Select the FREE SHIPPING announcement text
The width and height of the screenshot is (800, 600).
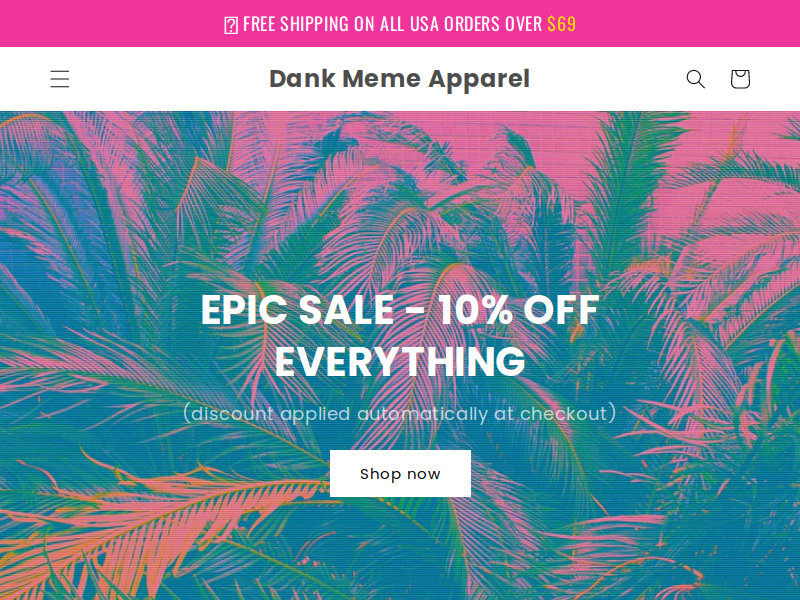coord(392,24)
